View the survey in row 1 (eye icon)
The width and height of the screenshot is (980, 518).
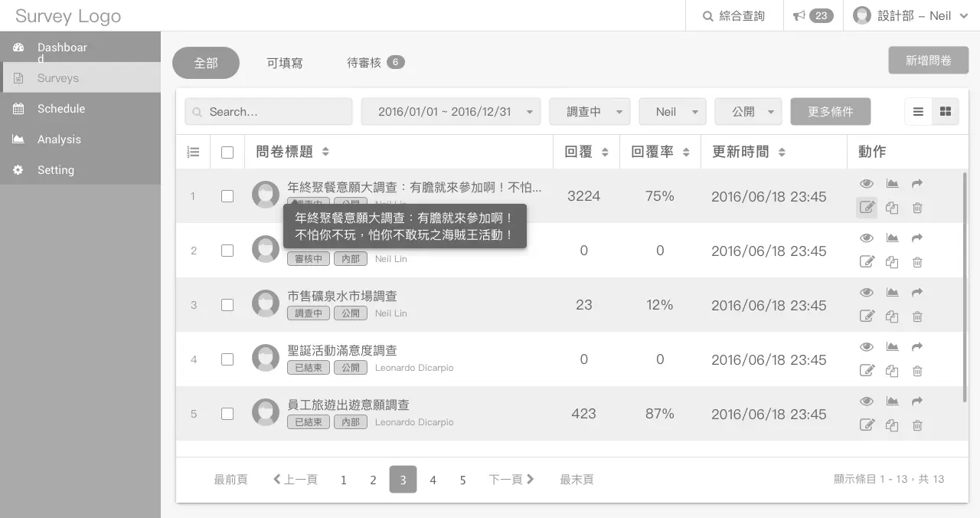click(867, 184)
